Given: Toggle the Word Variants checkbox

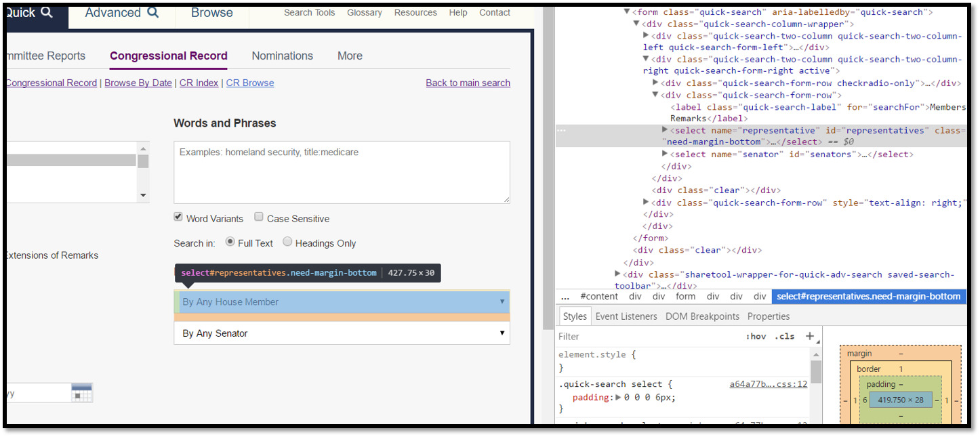Looking at the screenshot, I should pos(178,217).
